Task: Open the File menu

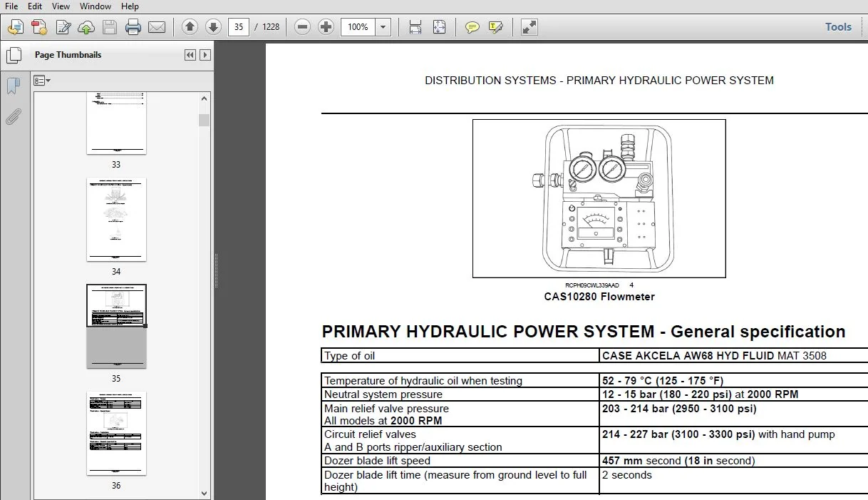Action: point(11,6)
